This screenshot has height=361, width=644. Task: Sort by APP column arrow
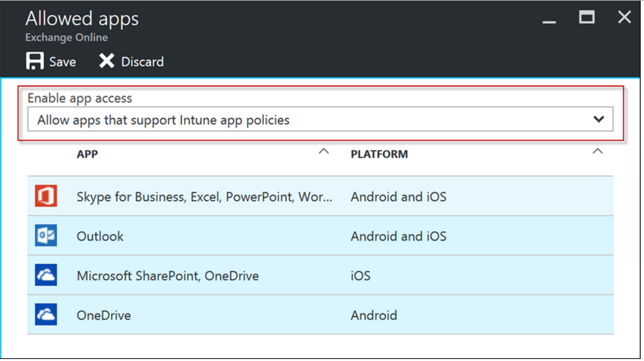(324, 152)
